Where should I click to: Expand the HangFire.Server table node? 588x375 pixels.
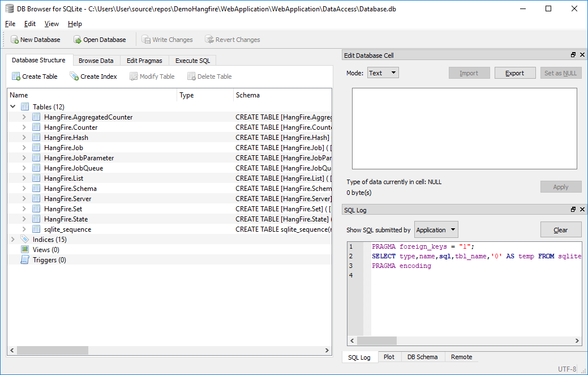pos(24,198)
